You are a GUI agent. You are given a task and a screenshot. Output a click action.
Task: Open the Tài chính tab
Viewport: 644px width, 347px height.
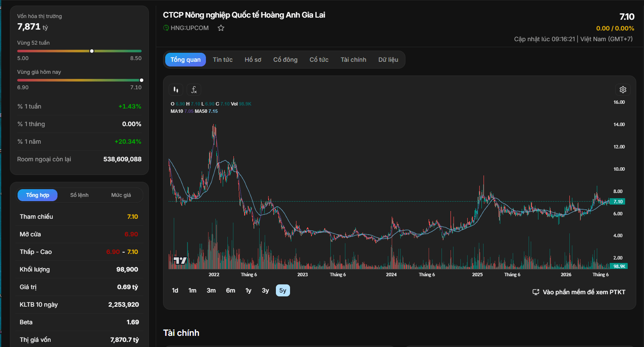pos(354,60)
